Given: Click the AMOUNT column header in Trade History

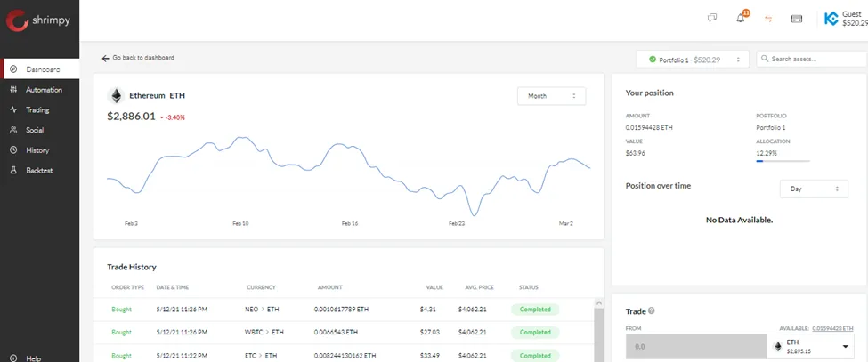Looking at the screenshot, I should [330, 287].
